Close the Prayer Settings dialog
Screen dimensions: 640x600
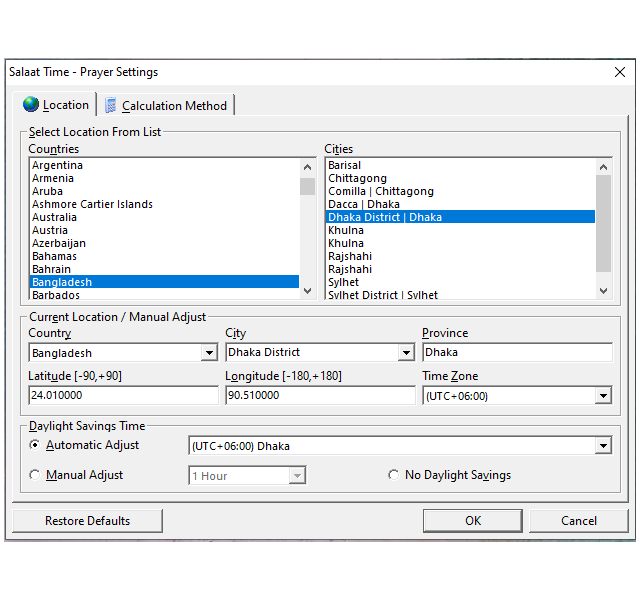point(620,72)
